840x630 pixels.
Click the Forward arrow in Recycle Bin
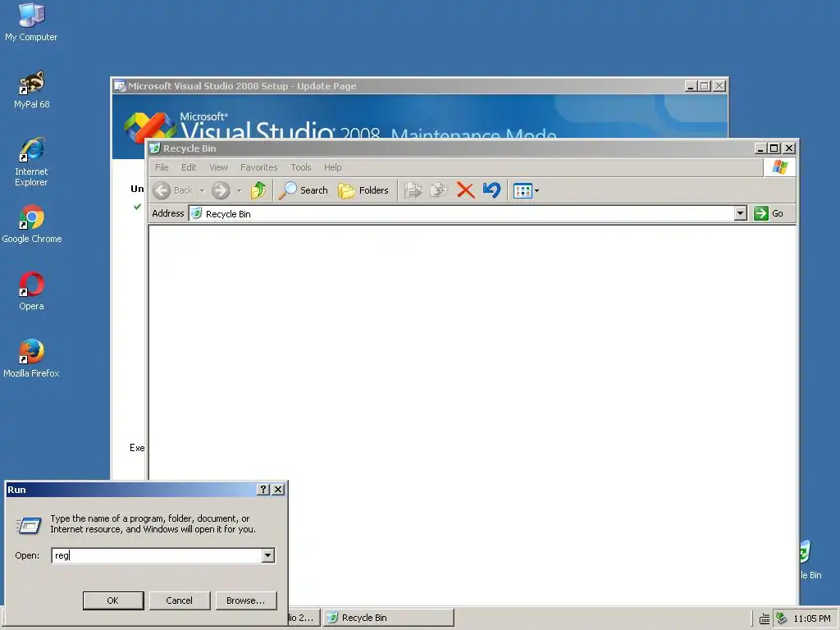(x=220, y=190)
